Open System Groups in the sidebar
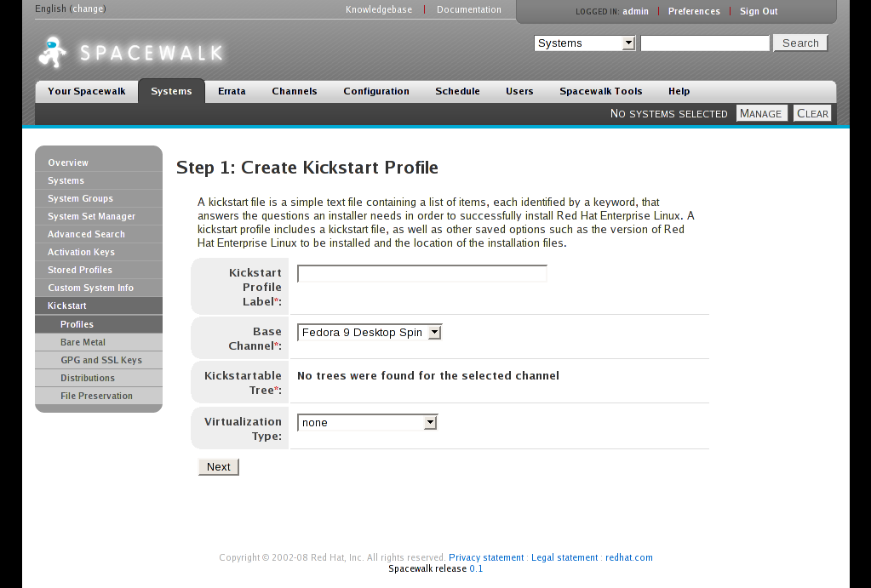 tap(99, 198)
